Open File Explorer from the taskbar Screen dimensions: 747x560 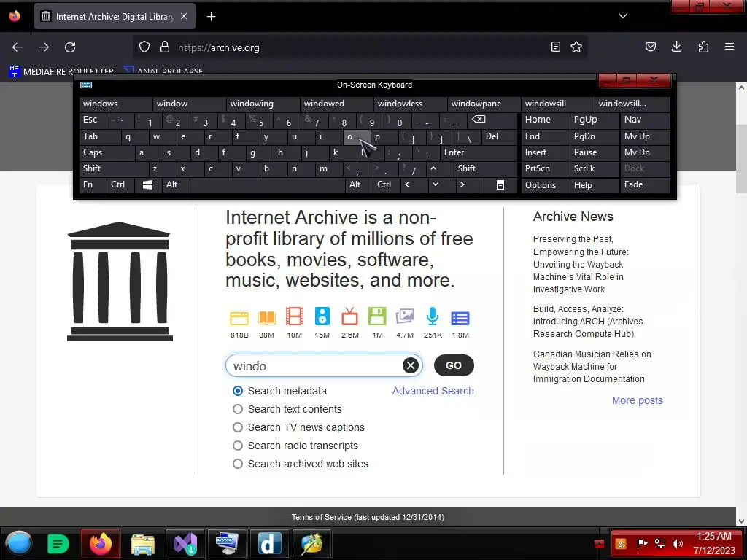142,544
